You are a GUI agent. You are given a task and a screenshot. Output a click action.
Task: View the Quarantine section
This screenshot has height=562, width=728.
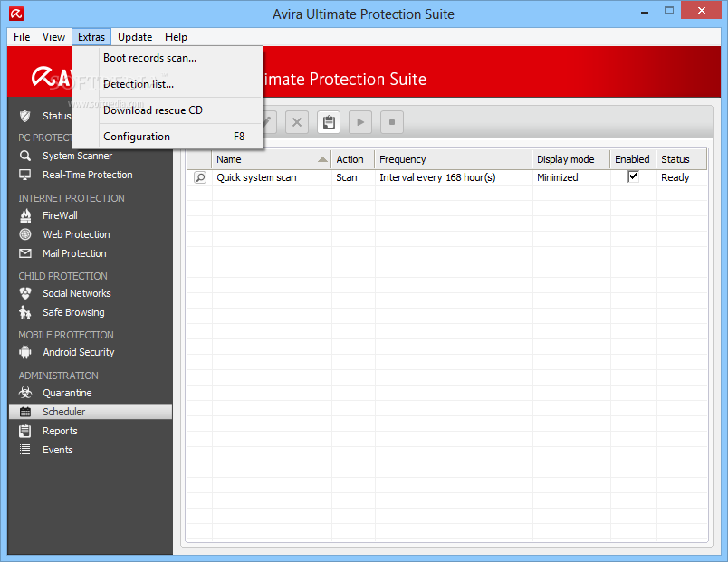click(x=67, y=393)
